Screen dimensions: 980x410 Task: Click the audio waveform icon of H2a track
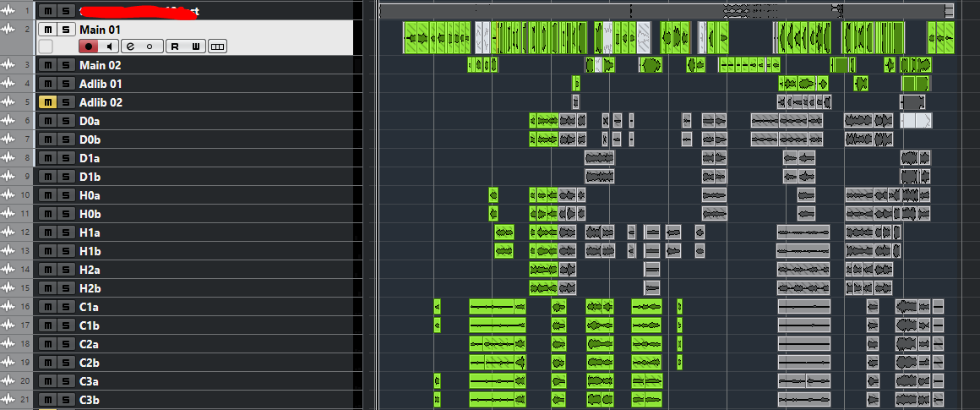8,270
